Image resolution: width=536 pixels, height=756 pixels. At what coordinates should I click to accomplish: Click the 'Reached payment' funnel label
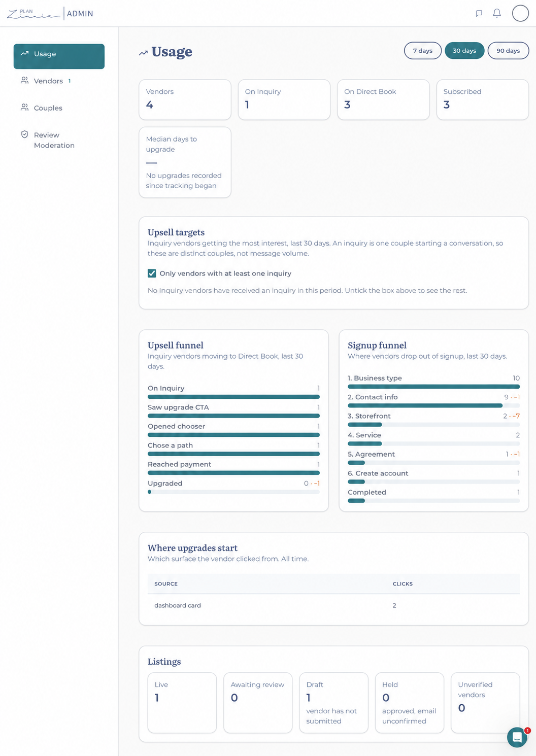(179, 464)
